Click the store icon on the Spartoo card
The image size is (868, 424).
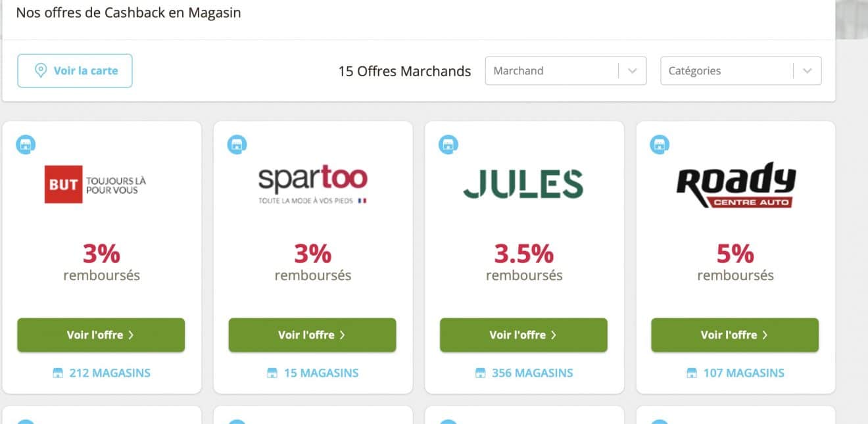[237, 145]
